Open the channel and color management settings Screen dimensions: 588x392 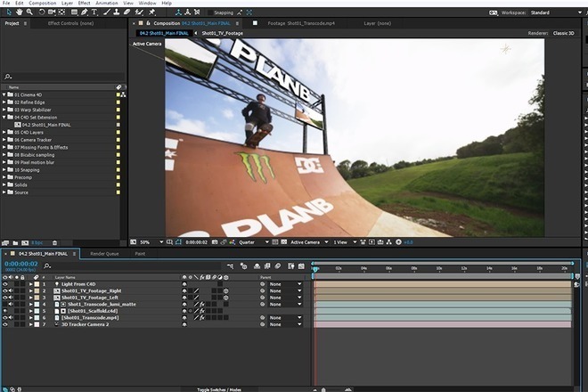[233, 242]
